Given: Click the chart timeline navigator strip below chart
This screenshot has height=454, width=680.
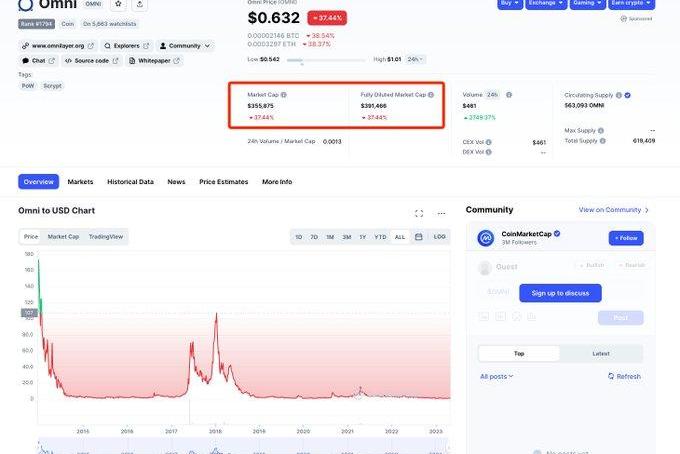Looking at the screenshot, I should click(x=243, y=447).
